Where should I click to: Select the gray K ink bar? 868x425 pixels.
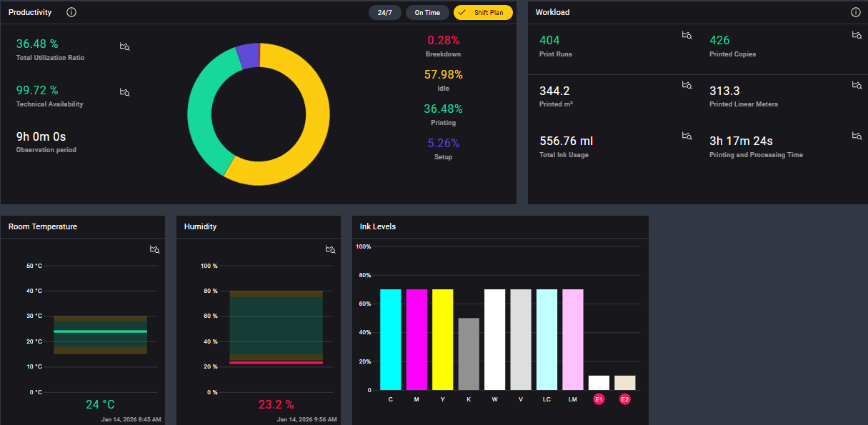469,354
